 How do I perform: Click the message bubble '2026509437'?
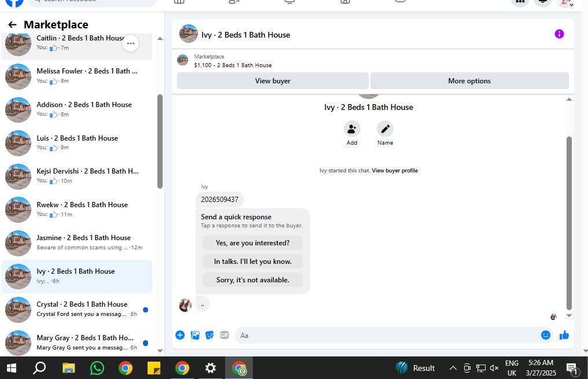pyautogui.click(x=220, y=200)
